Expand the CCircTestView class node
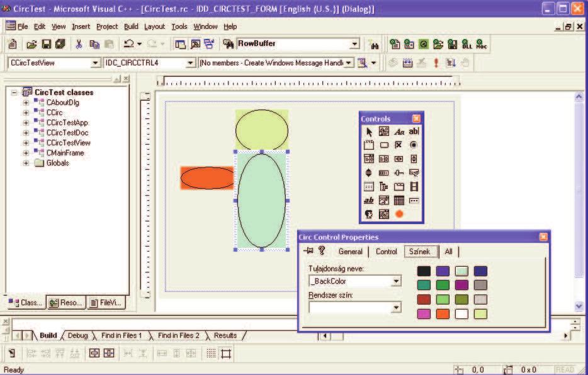Image resolution: width=588 pixels, height=375 pixels. coord(26,143)
